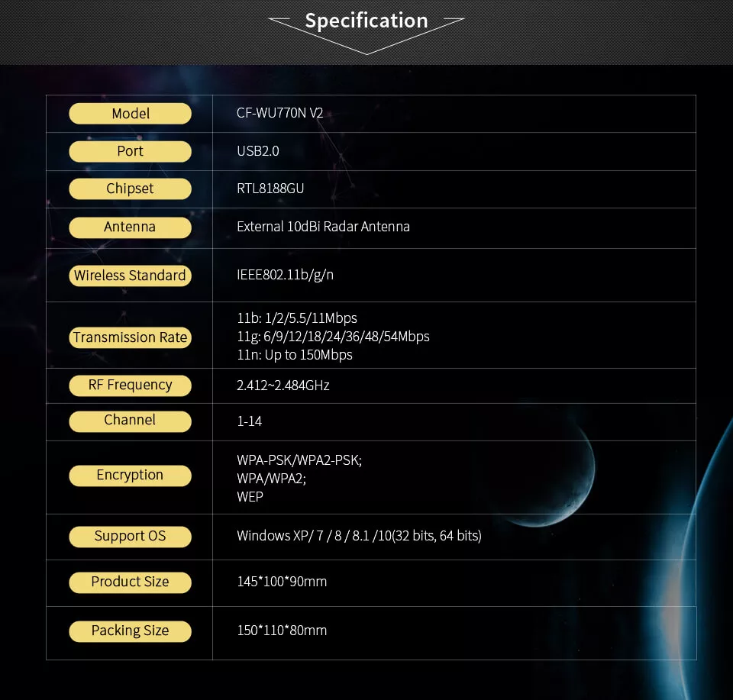The width and height of the screenshot is (733, 700).
Task: Click the CF-WU770N V2 model text
Action: (x=279, y=114)
